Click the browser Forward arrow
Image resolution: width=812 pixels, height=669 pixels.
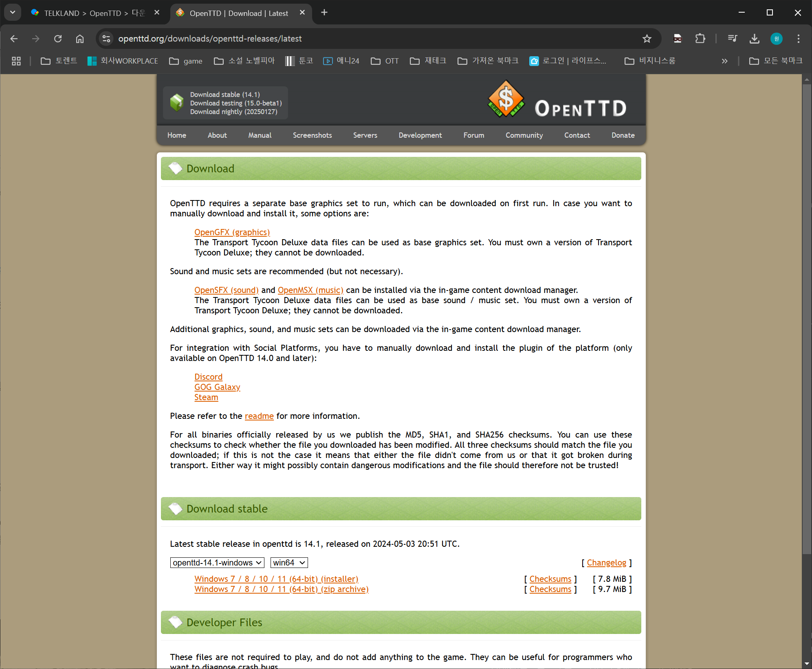pos(36,39)
